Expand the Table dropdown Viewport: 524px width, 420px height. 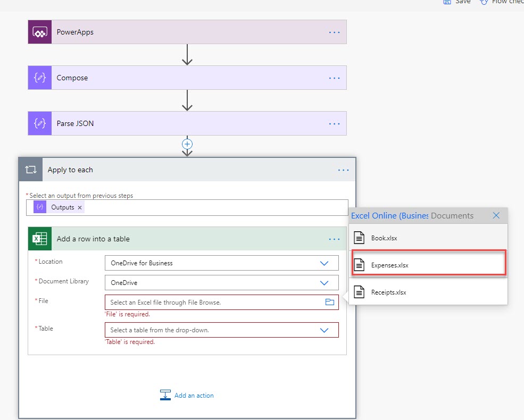[x=324, y=330]
